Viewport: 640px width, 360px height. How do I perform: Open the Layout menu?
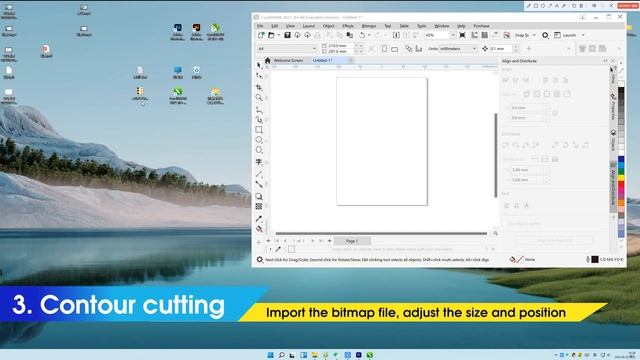[309, 26]
